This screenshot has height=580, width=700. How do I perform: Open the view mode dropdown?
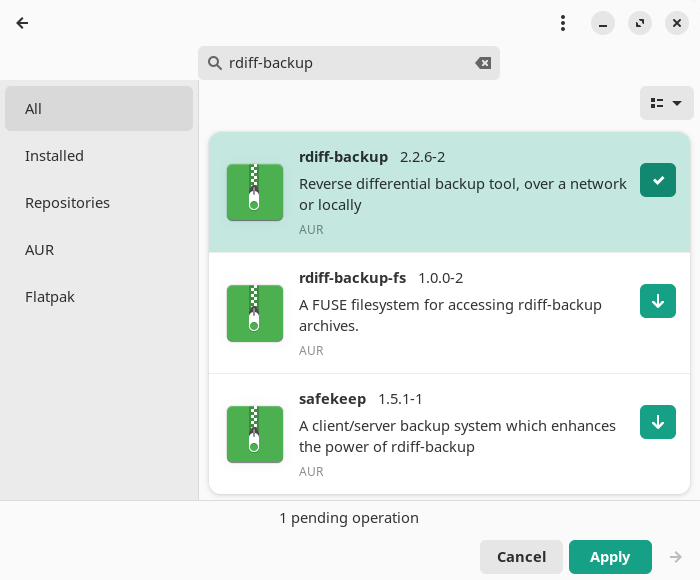tap(666, 103)
